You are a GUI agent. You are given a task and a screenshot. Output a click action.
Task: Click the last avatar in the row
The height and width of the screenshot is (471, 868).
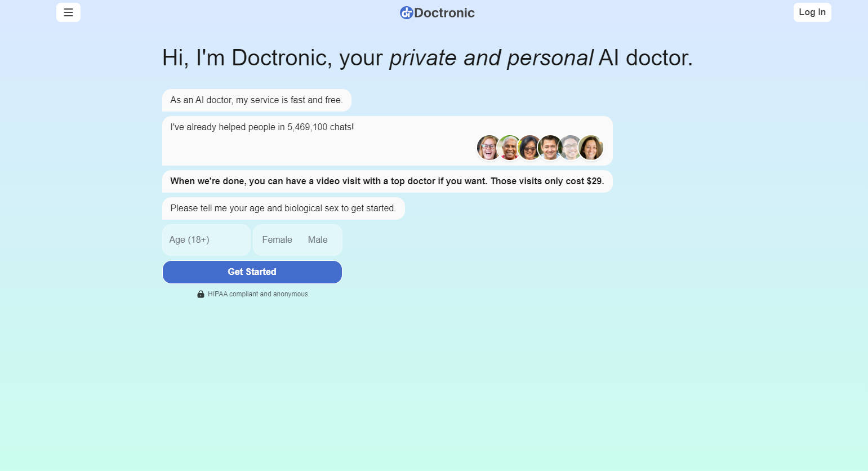point(591,148)
